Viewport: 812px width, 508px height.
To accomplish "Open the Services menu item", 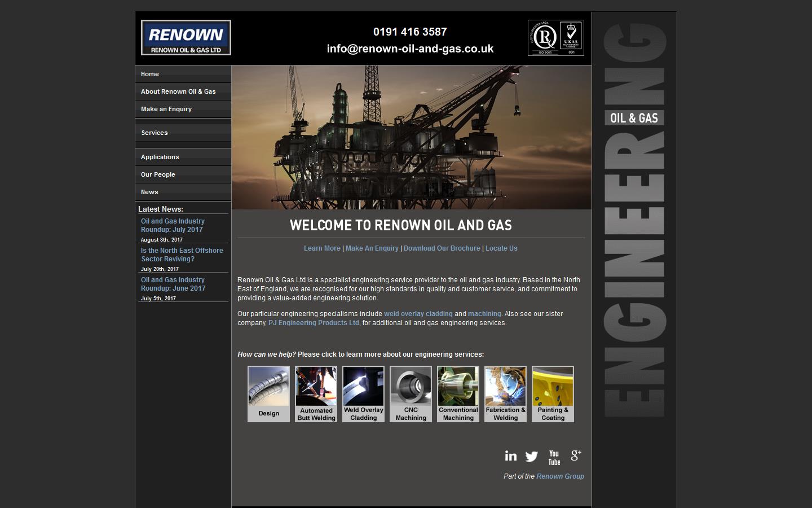I will (x=154, y=133).
